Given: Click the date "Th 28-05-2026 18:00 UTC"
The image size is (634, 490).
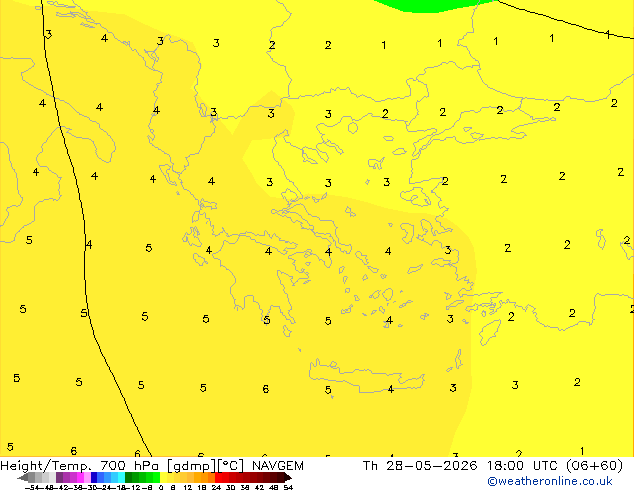Looking at the screenshot, I should click(460, 466).
